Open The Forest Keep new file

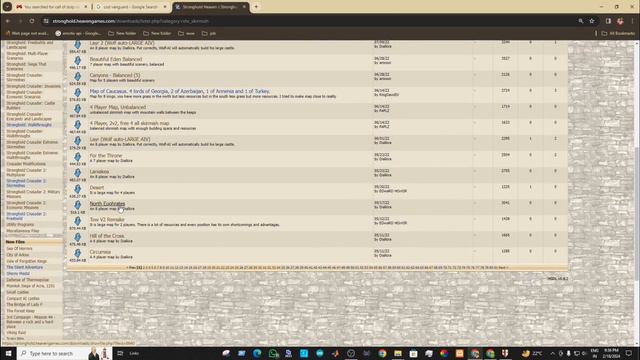click(20, 311)
